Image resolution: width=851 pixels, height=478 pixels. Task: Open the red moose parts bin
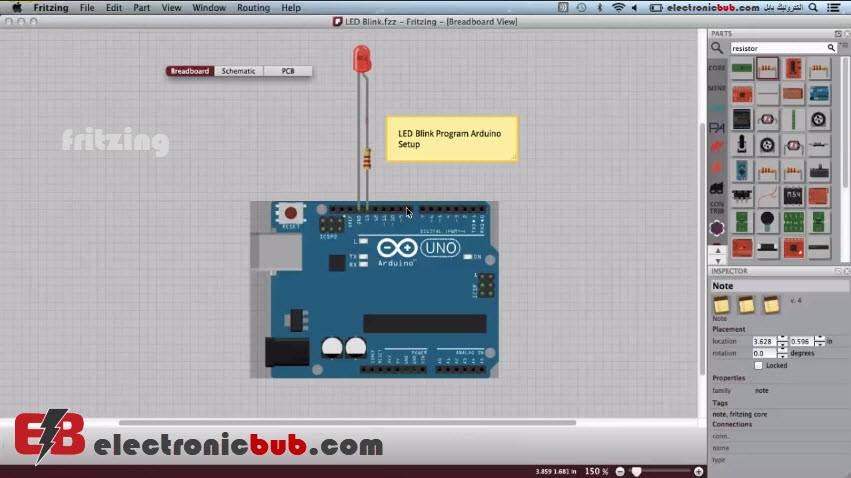[x=717, y=148]
